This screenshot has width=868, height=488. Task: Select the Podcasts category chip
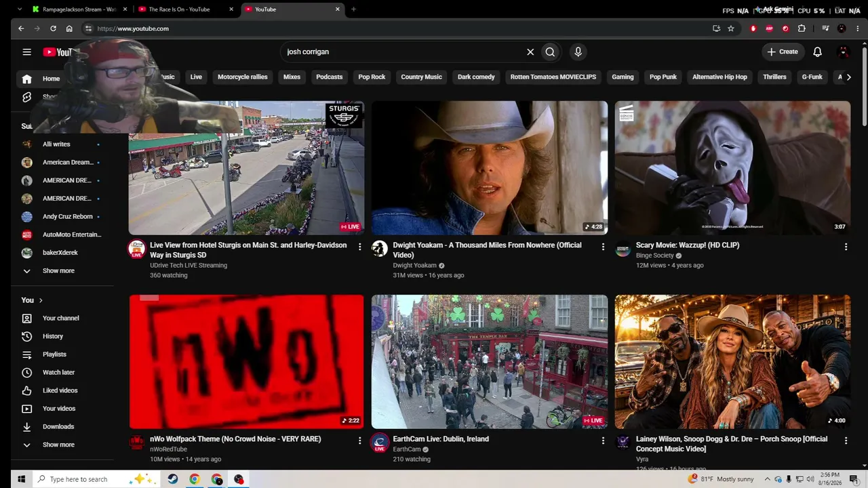[x=329, y=77]
